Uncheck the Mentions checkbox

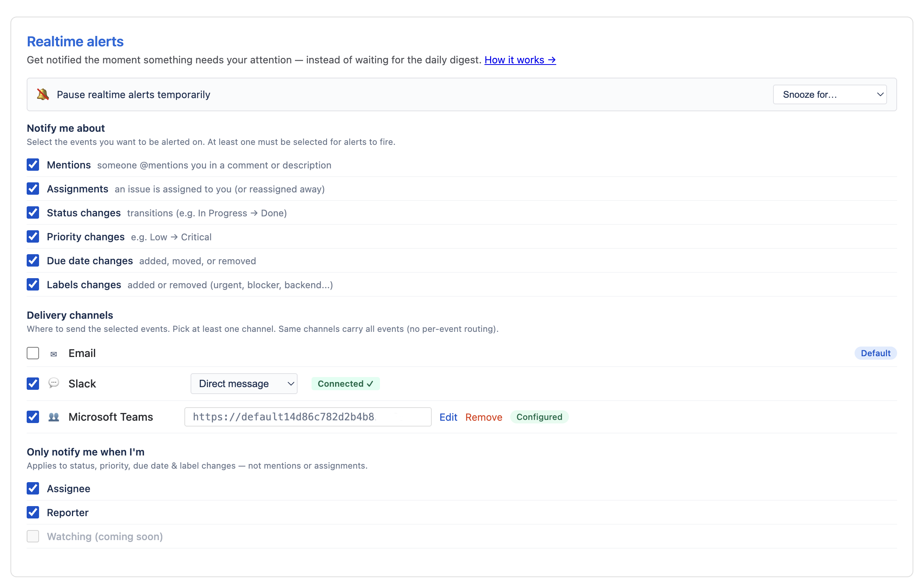(33, 165)
